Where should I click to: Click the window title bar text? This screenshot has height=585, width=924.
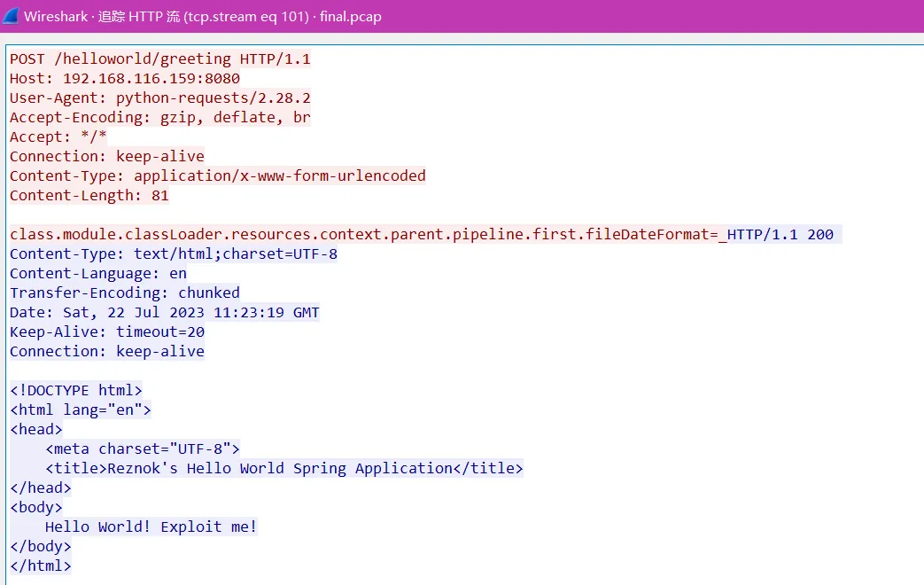click(x=202, y=17)
